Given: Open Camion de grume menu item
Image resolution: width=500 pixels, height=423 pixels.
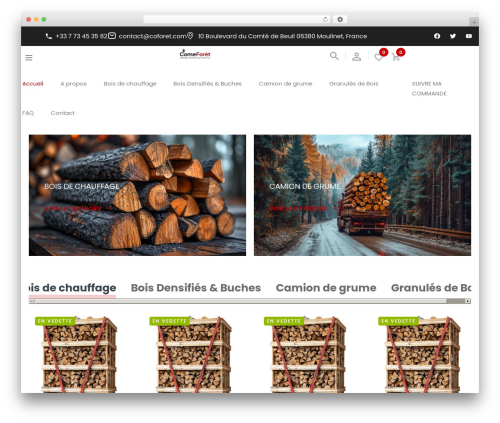Looking at the screenshot, I should tap(286, 84).
